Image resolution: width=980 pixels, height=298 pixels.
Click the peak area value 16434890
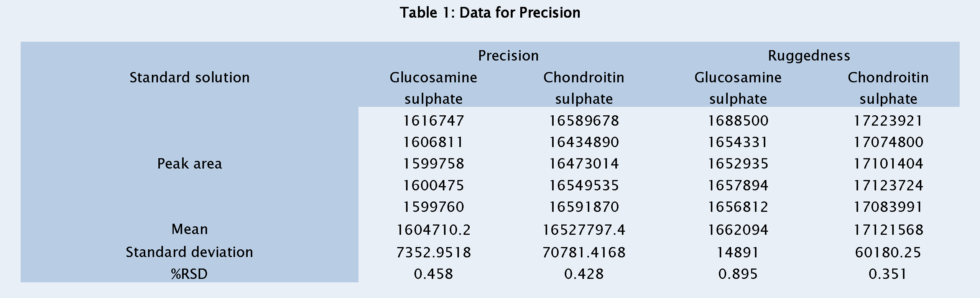pyautogui.click(x=584, y=142)
